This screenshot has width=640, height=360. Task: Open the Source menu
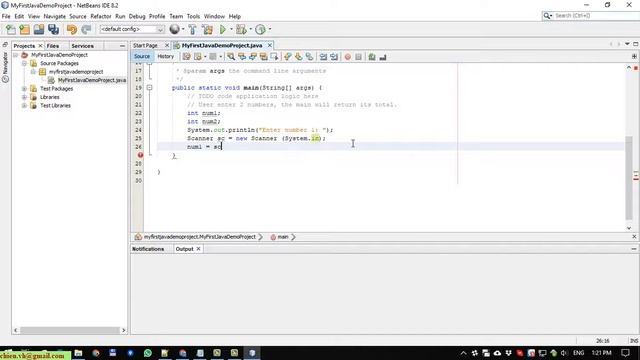coord(78,16)
